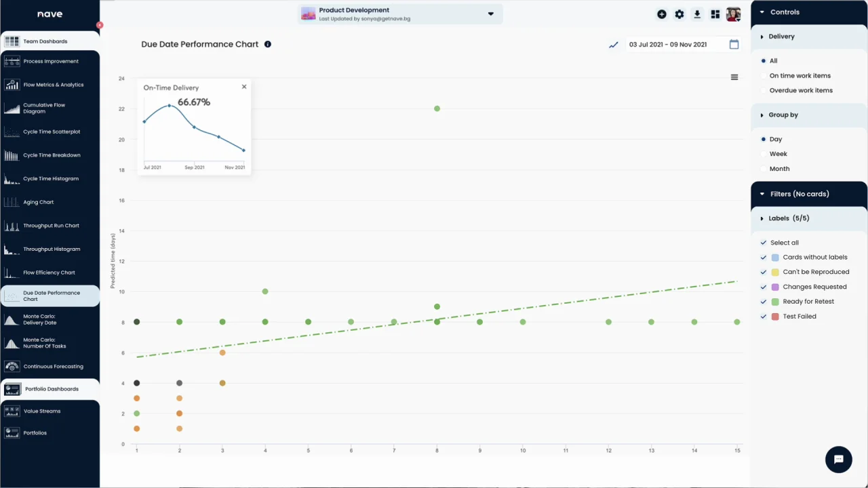Click the Ready for Retest green swatch

(x=775, y=302)
